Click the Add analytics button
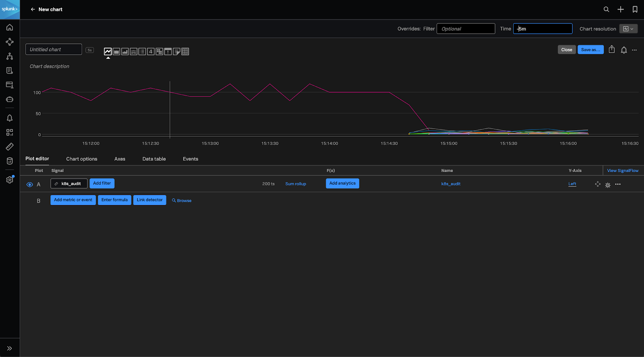The image size is (644, 357). pyautogui.click(x=342, y=183)
